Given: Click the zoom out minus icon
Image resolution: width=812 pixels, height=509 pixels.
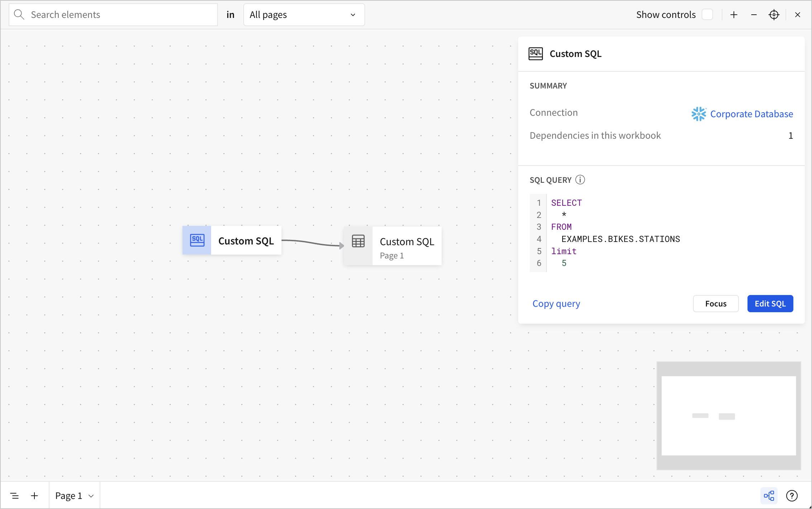Looking at the screenshot, I should [754, 15].
